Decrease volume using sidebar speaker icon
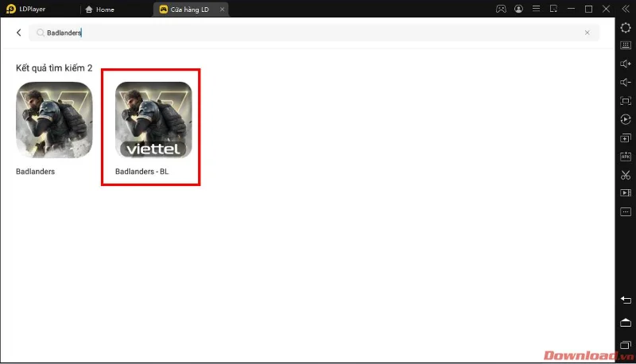The image size is (636, 364). tap(626, 83)
